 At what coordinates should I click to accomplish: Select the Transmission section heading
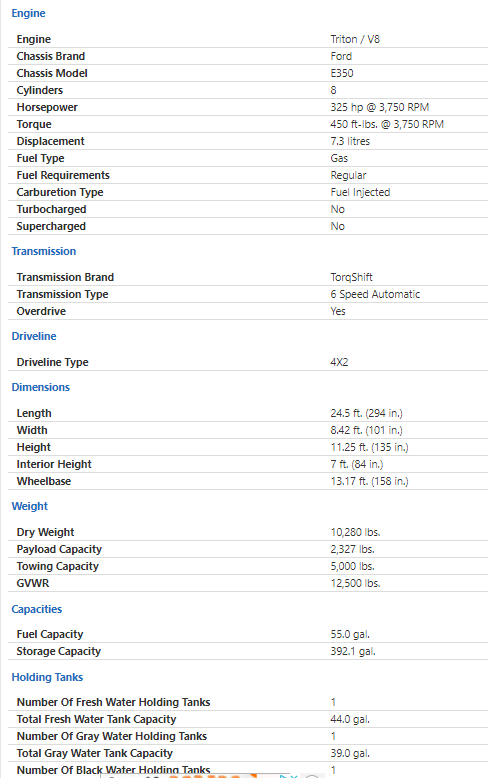point(44,251)
